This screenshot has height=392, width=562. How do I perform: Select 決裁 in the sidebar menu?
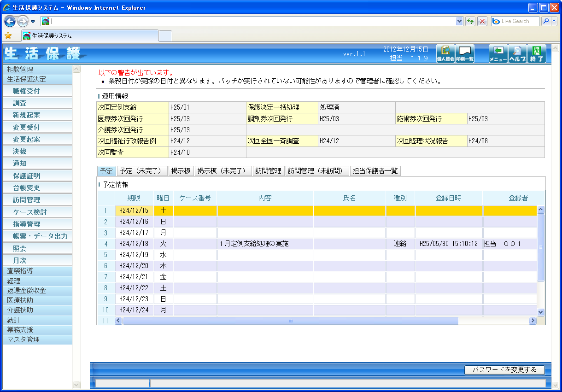tap(37, 152)
